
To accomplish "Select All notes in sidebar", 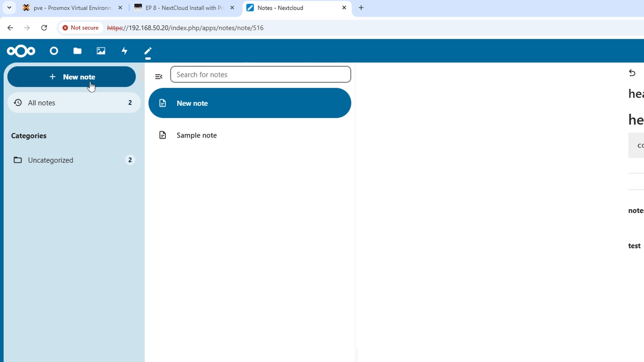I will (74, 103).
